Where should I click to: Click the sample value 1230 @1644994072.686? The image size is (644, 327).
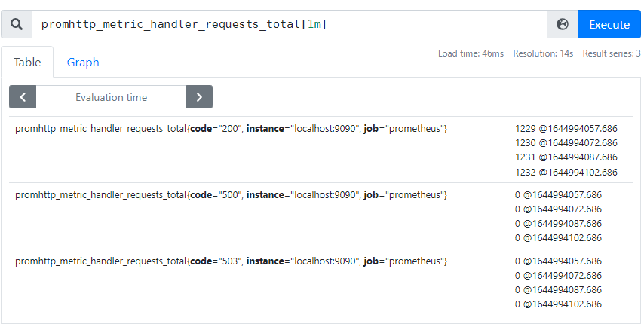pyautogui.click(x=566, y=143)
